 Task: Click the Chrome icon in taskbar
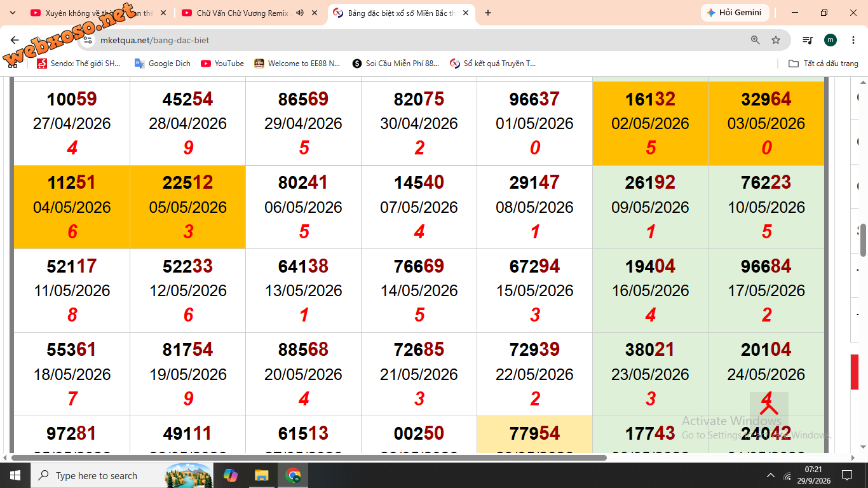pos(292,475)
